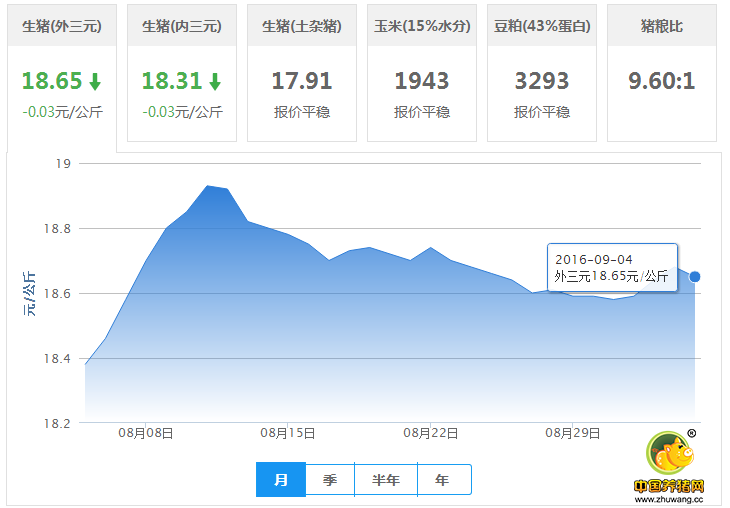
Task: Open the 生猪(土杂猪) price tab
Action: (302, 27)
